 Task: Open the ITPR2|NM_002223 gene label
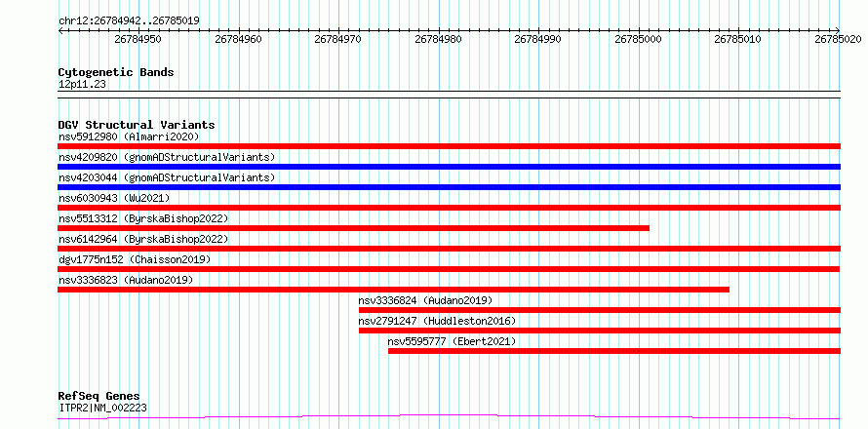point(102,409)
